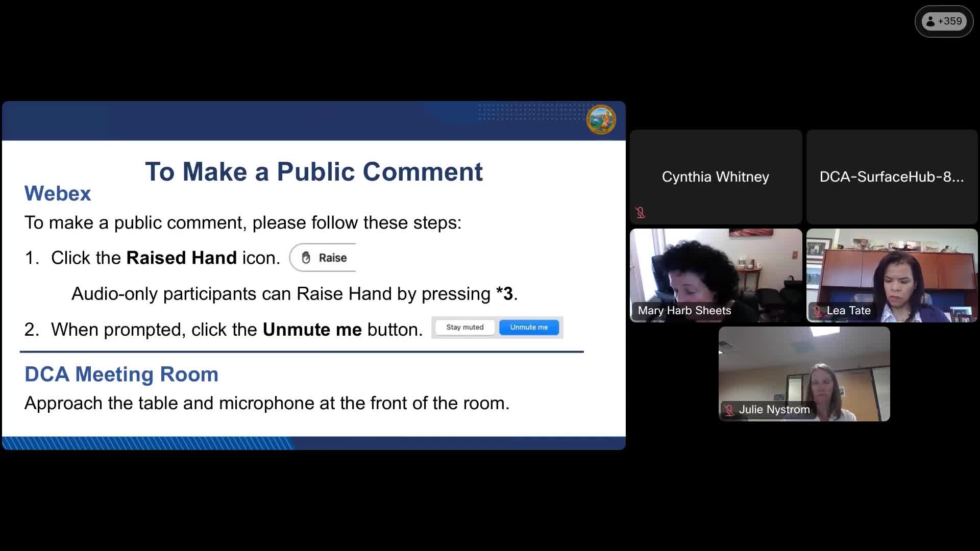Click the blue Unmute me button
The height and width of the screenshot is (551, 980).
[x=529, y=327]
